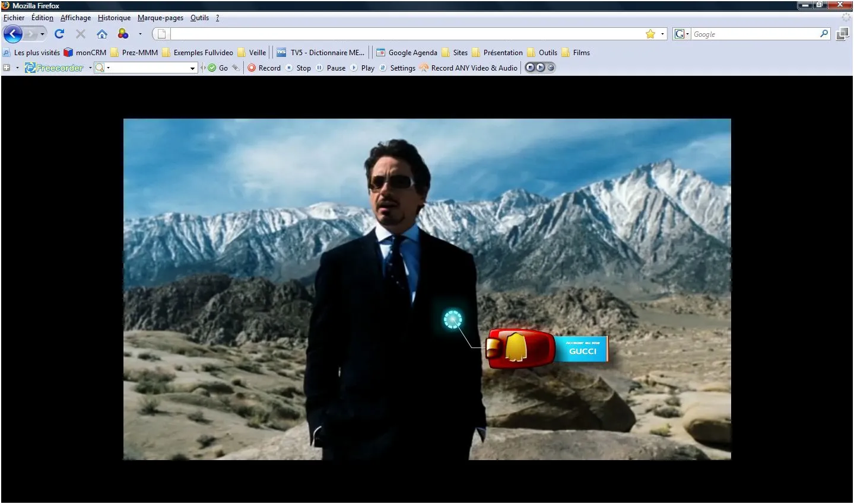The width and height of the screenshot is (854, 504).
Task: Click the Freecorder Stop button
Action: pyautogui.click(x=298, y=68)
